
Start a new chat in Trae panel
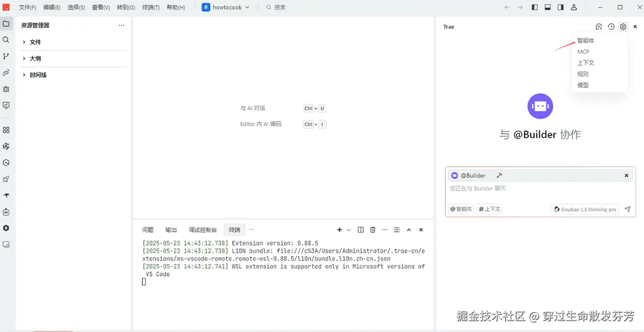click(599, 27)
